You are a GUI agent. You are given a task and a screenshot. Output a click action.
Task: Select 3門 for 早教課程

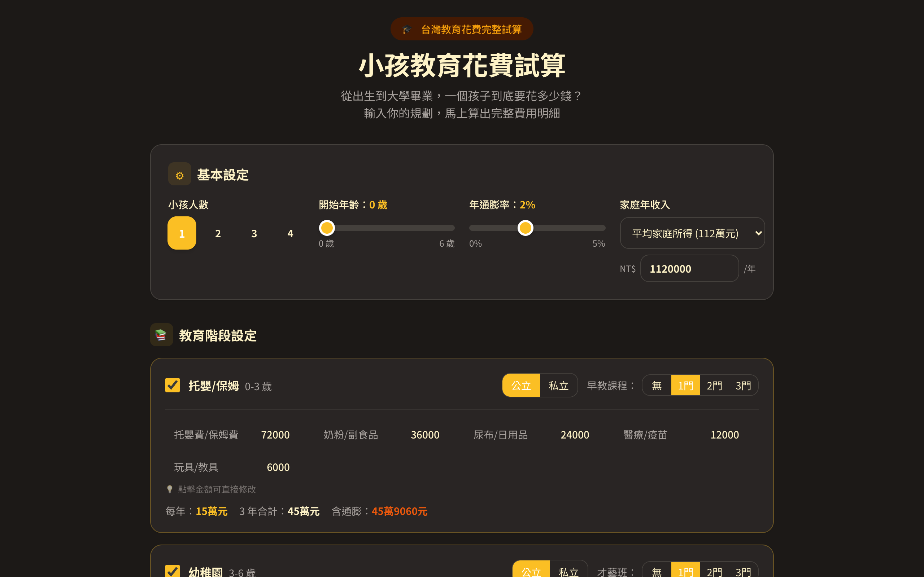click(743, 386)
